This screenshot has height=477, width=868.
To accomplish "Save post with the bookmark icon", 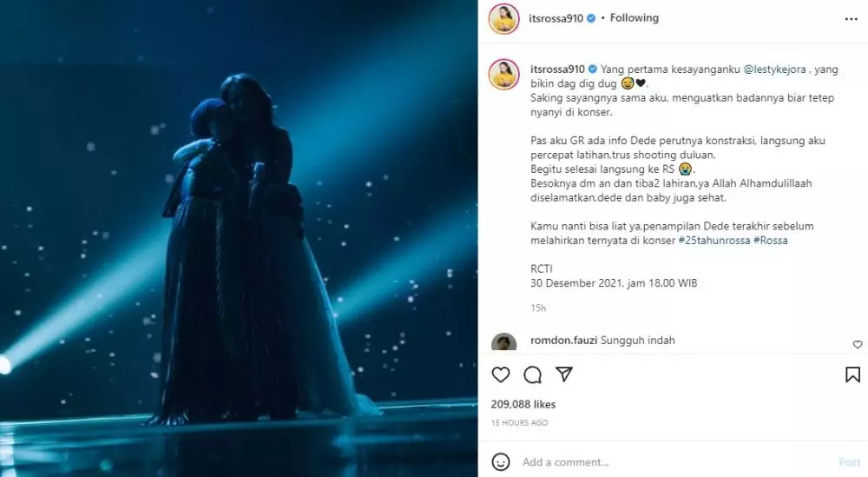I will (x=852, y=374).
